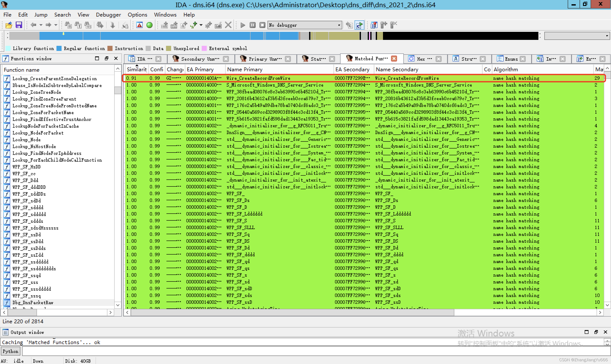The image size is (611, 364).
Task: Click the Open file toolbar icon
Action: 8,25
